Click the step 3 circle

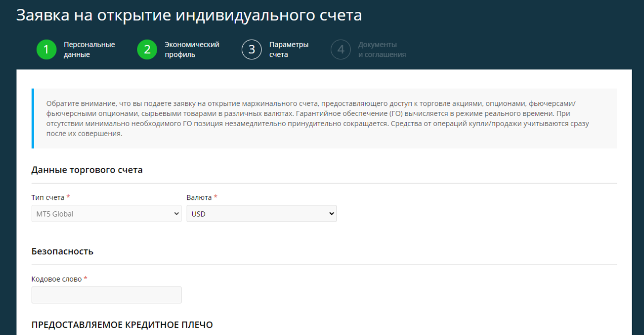click(x=252, y=49)
